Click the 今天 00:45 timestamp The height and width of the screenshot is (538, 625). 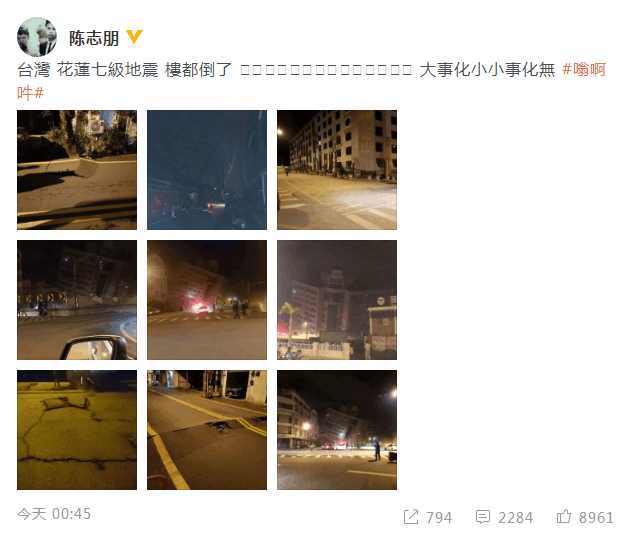pyautogui.click(x=54, y=514)
